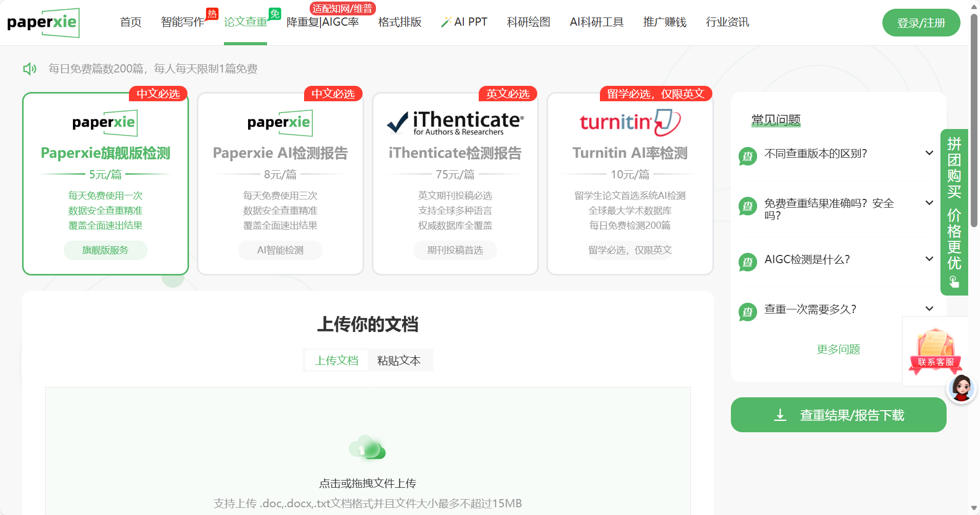
Task: Click the hand pointer group-buy icon
Action: pyautogui.click(x=954, y=282)
